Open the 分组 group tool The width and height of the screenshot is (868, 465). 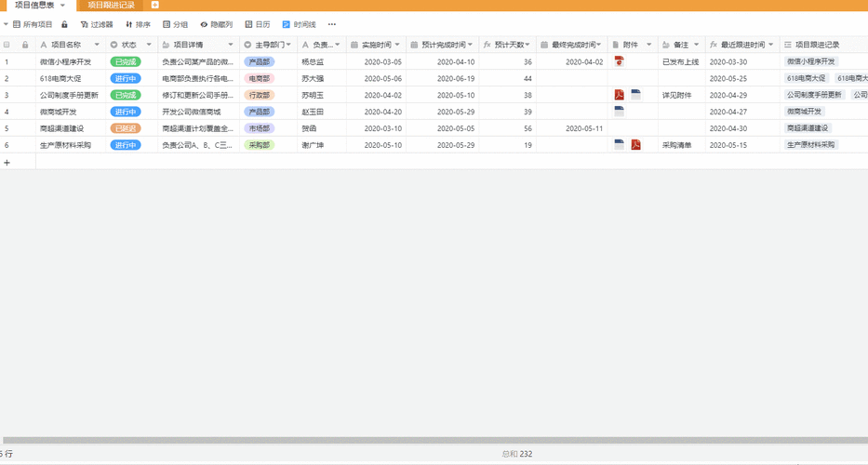tap(175, 24)
